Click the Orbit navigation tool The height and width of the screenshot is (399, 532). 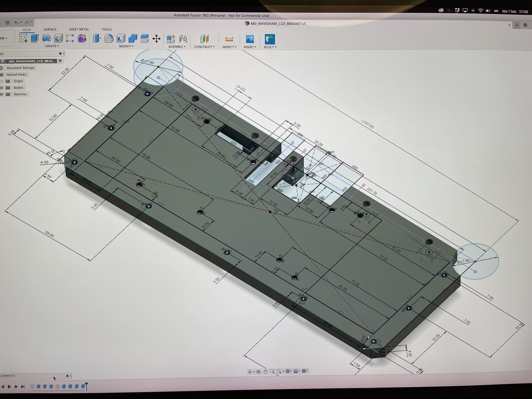[250, 372]
